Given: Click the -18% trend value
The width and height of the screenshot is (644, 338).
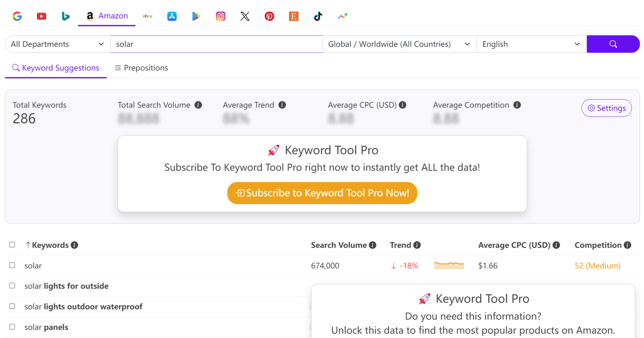Looking at the screenshot, I should [x=404, y=266].
